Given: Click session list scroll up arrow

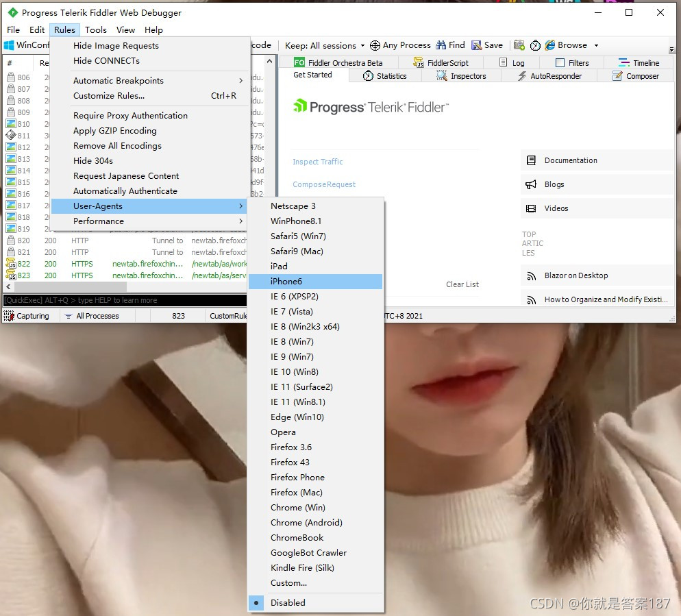Looking at the screenshot, I should [x=270, y=61].
